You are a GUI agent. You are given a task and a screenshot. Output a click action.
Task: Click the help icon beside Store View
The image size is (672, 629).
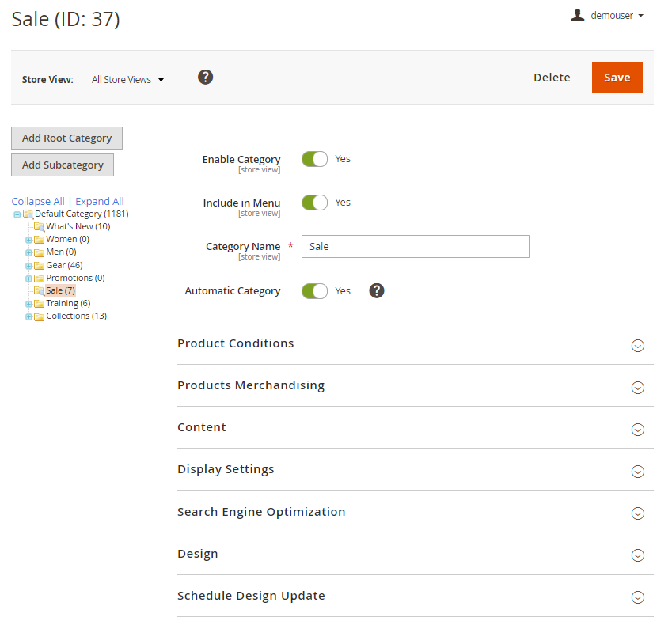pos(206,77)
